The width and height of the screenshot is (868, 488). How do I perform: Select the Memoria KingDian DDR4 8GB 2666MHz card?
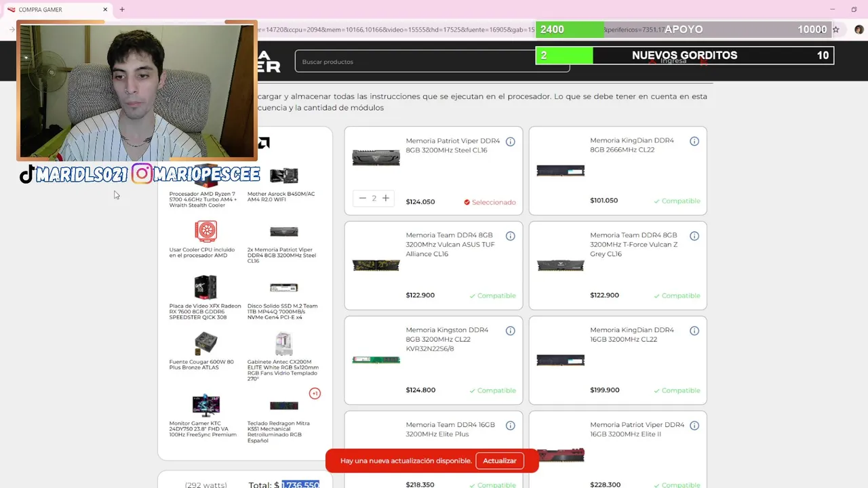coord(618,171)
